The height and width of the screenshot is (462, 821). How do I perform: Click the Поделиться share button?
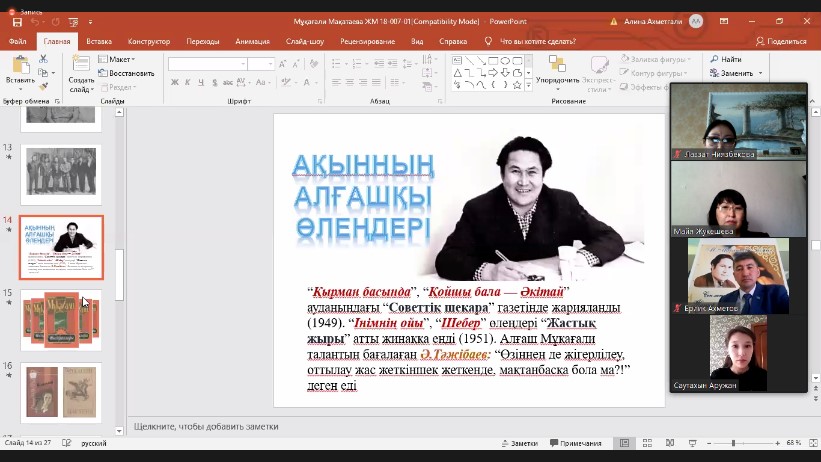pos(781,41)
